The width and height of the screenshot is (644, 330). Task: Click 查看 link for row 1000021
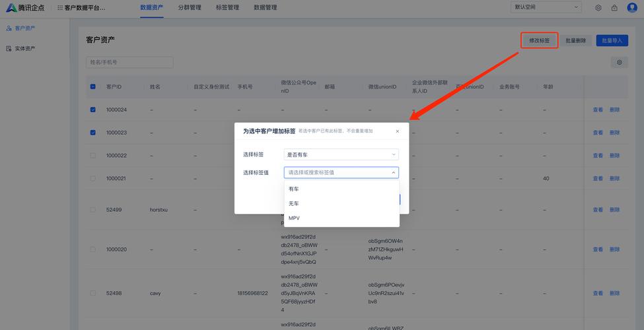point(598,179)
